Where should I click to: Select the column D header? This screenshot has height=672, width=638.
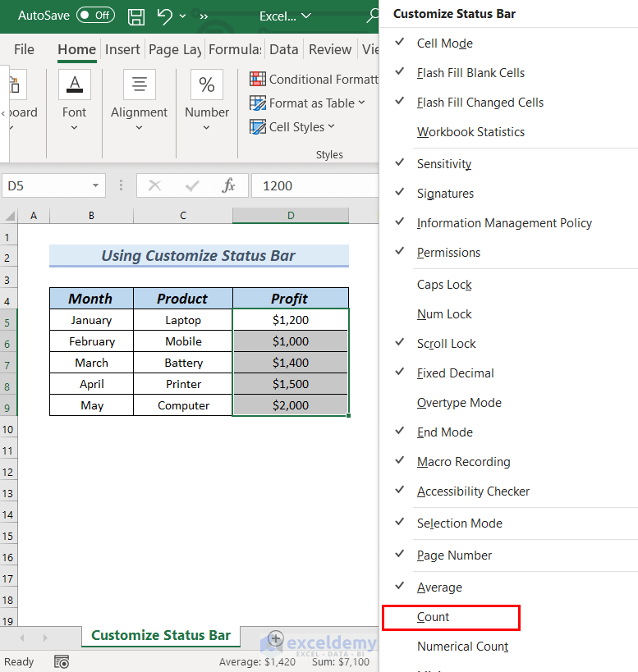coord(291,216)
